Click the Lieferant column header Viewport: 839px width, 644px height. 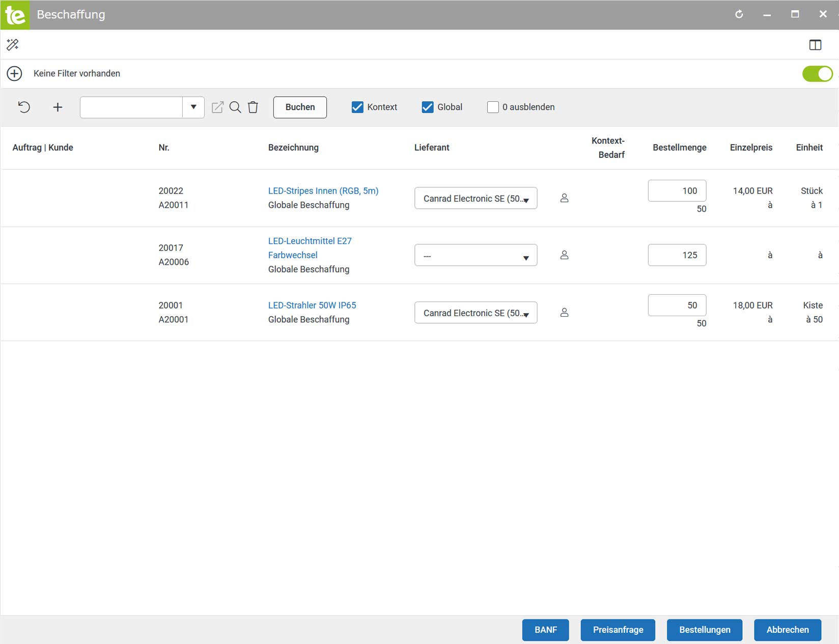click(x=432, y=148)
